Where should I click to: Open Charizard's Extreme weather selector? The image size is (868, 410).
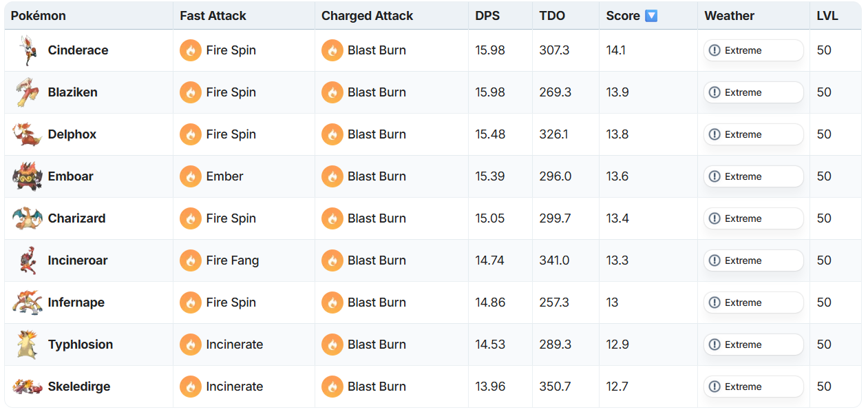(x=753, y=218)
